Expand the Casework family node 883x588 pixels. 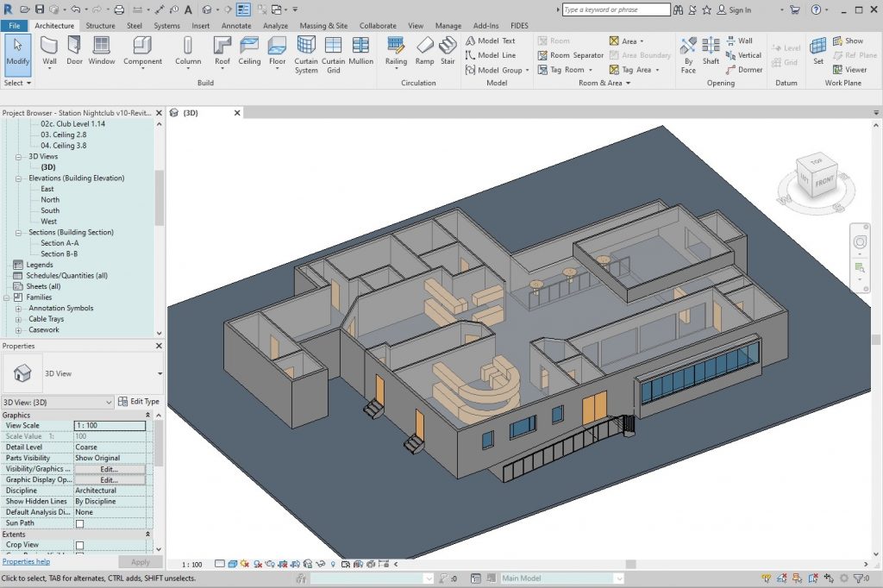pyautogui.click(x=18, y=329)
